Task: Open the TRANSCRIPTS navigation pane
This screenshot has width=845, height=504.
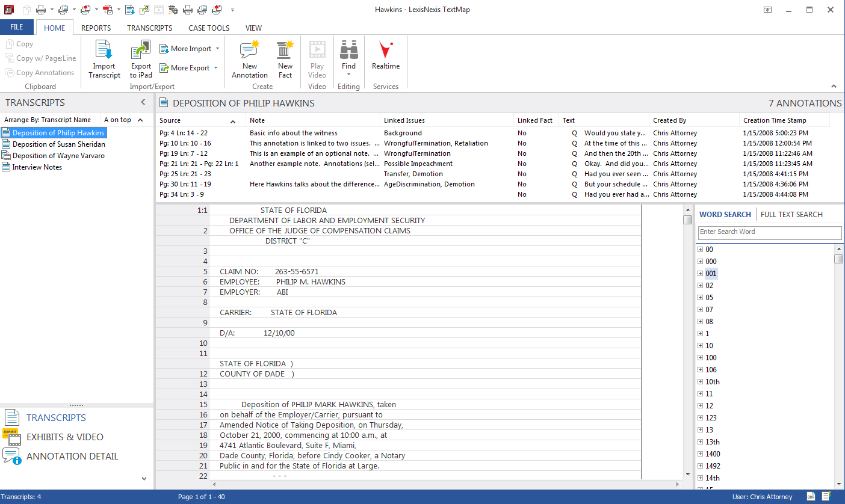Action: [56, 418]
